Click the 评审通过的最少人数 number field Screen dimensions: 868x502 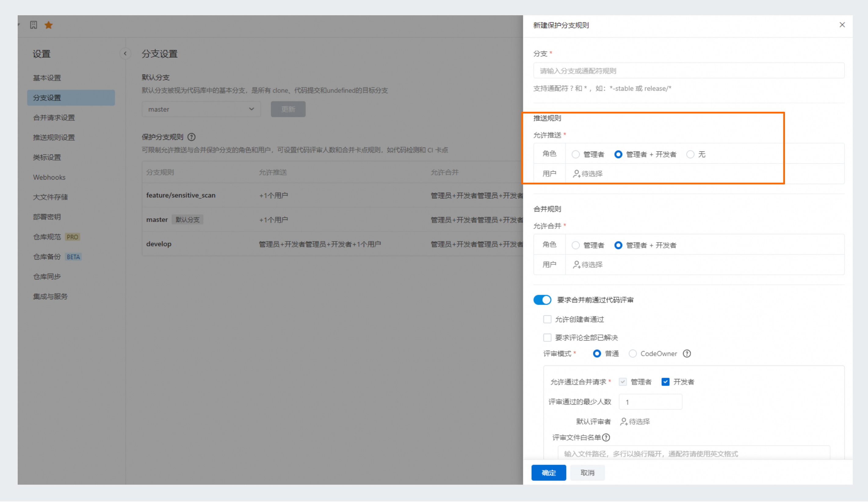pos(650,402)
